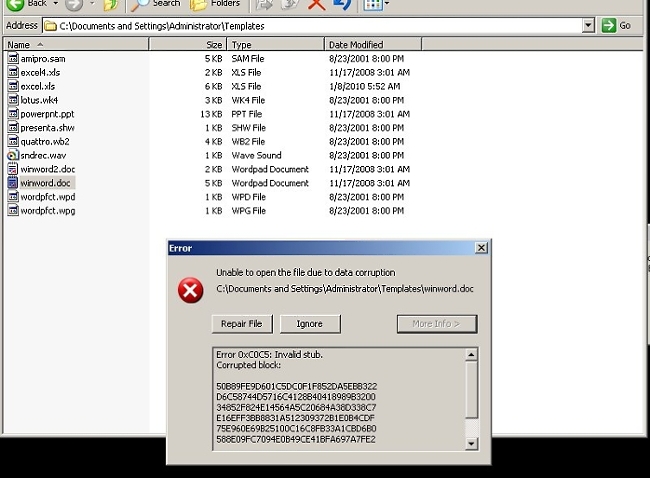Click the Delete red X toolbar icon
The height and width of the screenshot is (478, 650).
[x=316, y=4]
